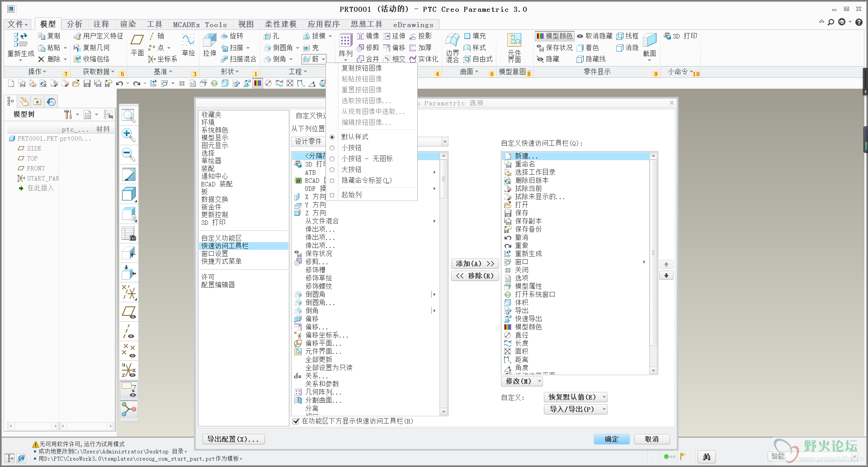
Task: Toggle 在功能区下方显示快速访问工具栏 checkbox
Action: tap(296, 421)
